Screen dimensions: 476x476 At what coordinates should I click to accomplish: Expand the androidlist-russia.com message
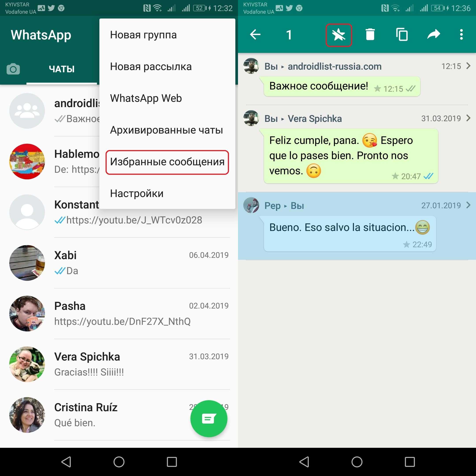tap(469, 66)
